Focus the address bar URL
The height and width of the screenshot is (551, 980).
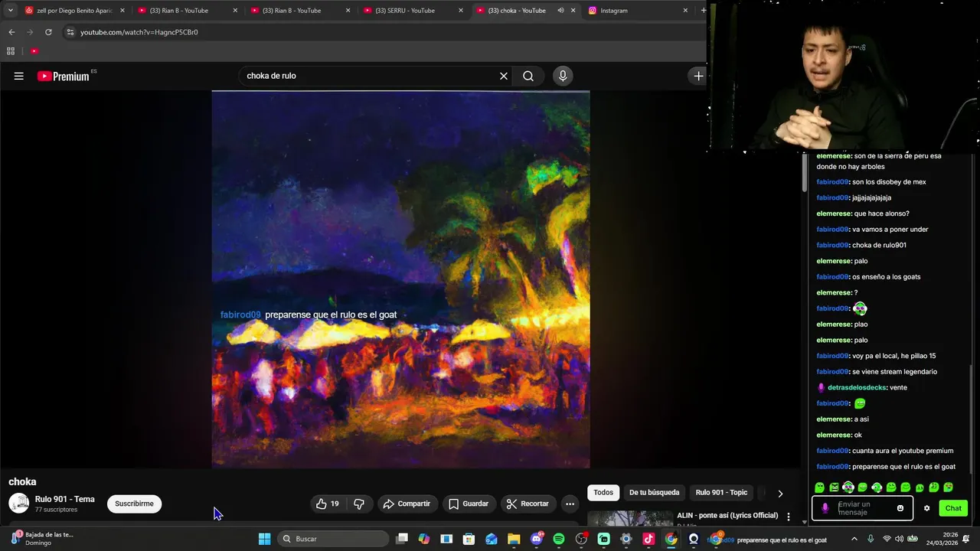pos(139,32)
